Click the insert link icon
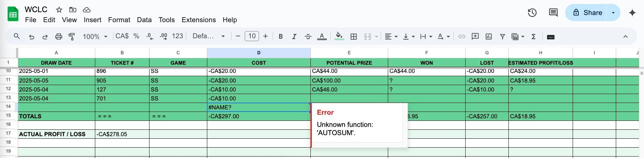This screenshot has height=158, width=644. [462, 36]
